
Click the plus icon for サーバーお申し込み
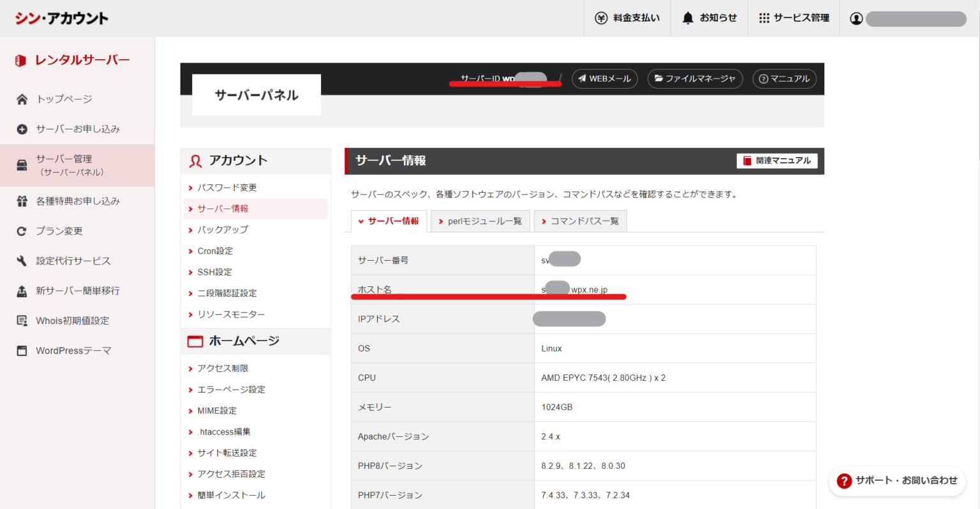click(x=22, y=129)
